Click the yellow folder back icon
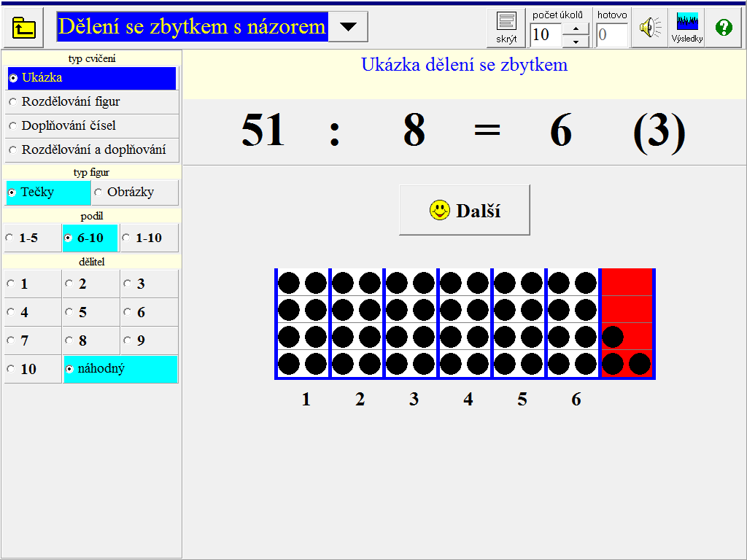The width and height of the screenshot is (747, 560). tap(24, 28)
